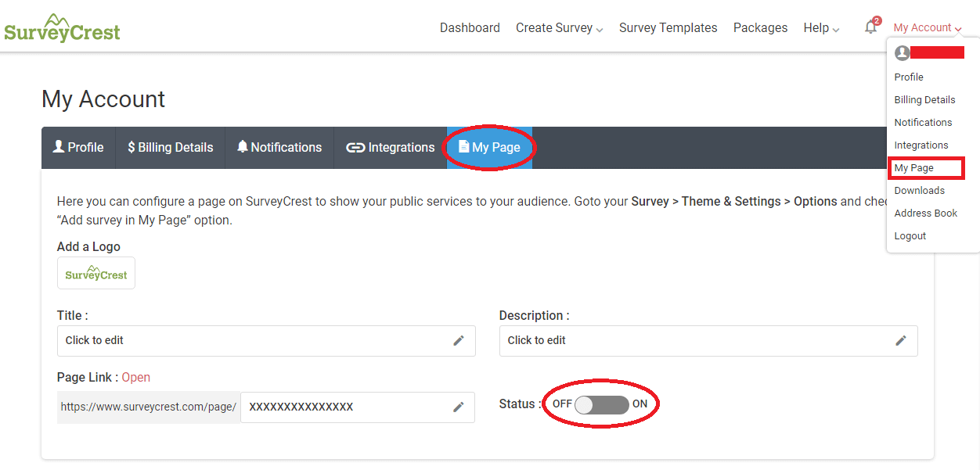Image resolution: width=980 pixels, height=470 pixels.
Task: Expand the Help dropdown menu
Action: [821, 28]
